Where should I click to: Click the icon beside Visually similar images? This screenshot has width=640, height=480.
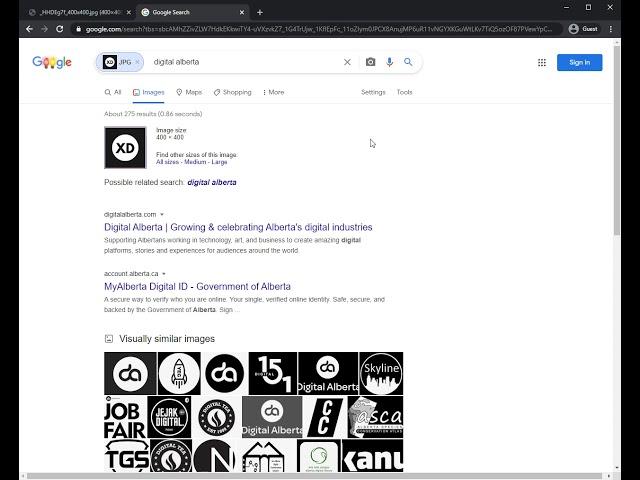pyautogui.click(x=109, y=339)
